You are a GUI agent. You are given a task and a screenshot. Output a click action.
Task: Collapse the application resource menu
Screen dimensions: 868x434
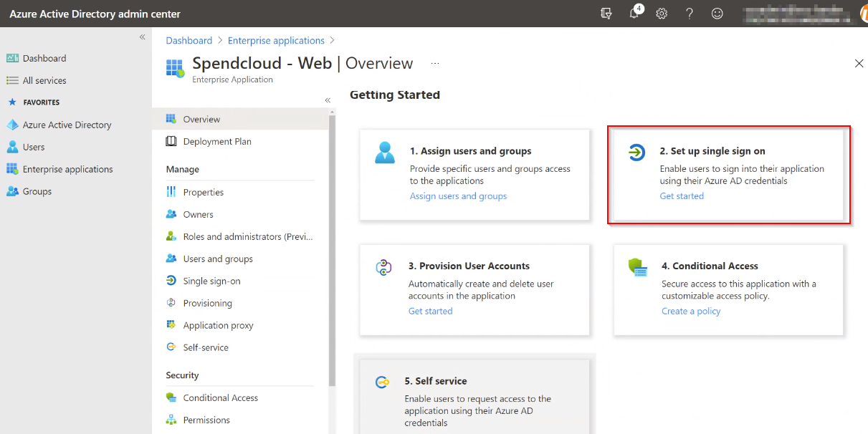click(328, 100)
